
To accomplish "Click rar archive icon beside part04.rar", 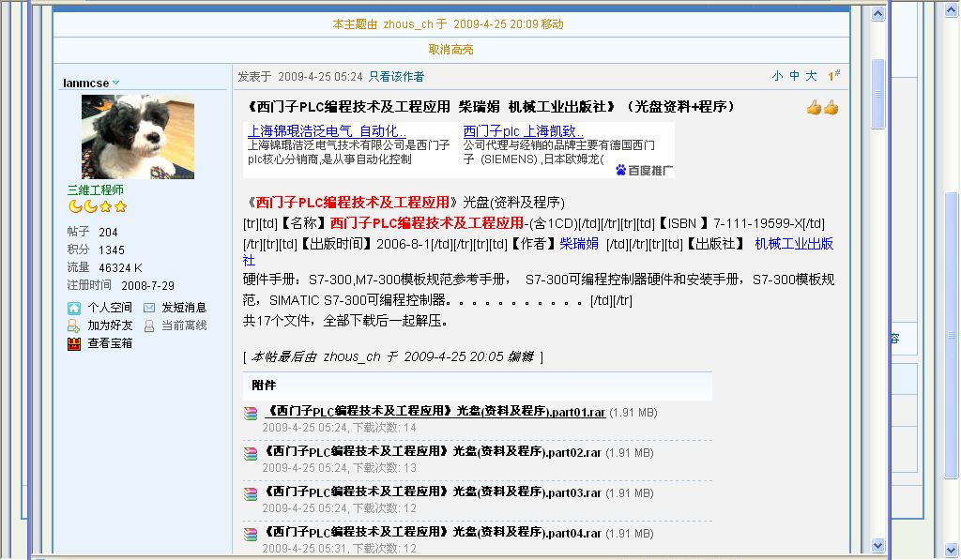I will [x=251, y=535].
